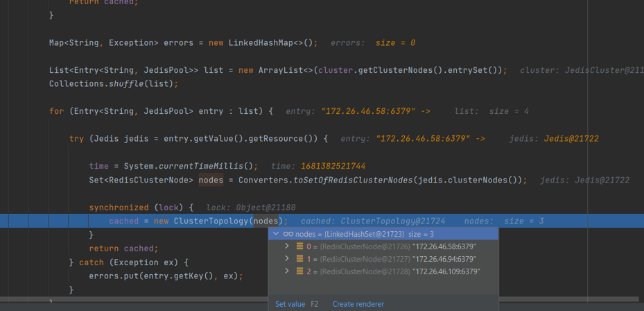Click the field icon of element 1

coord(300,259)
